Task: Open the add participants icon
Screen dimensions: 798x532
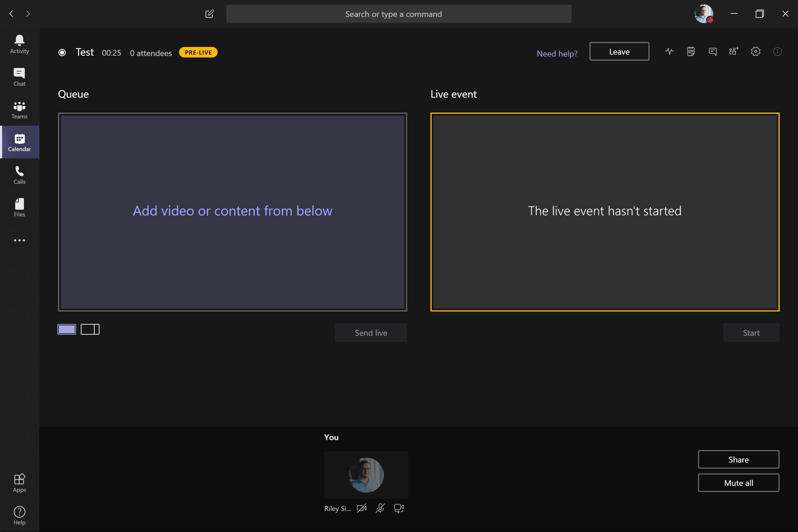Action: pos(734,52)
